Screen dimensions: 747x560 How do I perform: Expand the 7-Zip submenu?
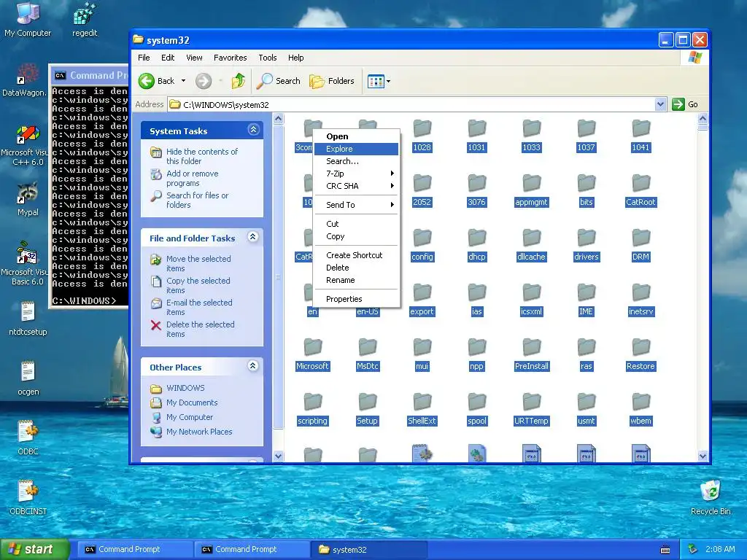pos(356,174)
